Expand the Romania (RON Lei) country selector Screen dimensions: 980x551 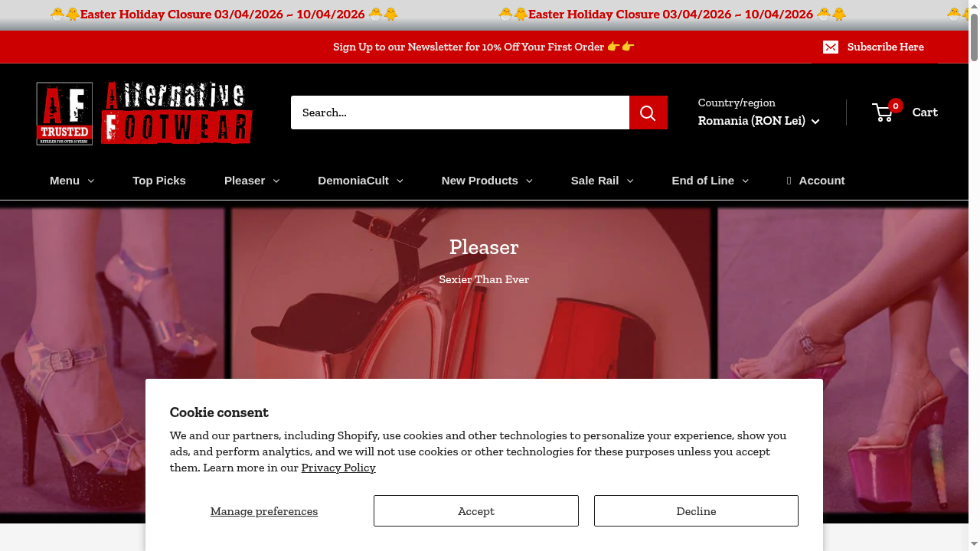point(758,121)
